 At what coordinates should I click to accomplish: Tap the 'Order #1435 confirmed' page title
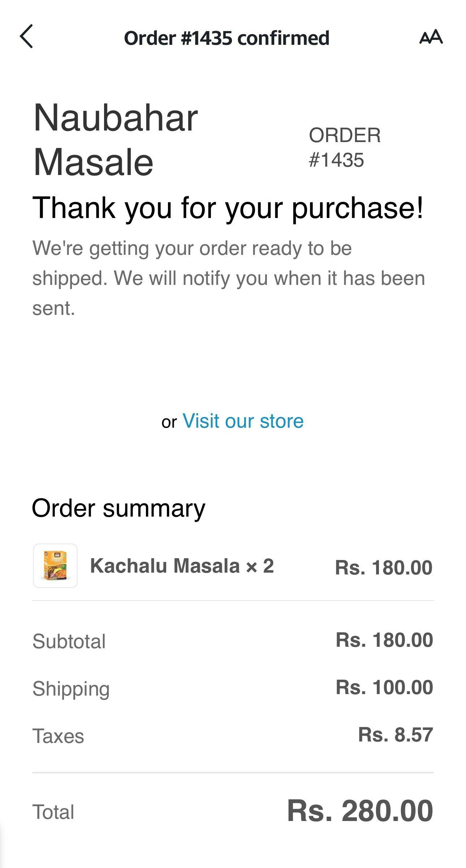tap(226, 38)
